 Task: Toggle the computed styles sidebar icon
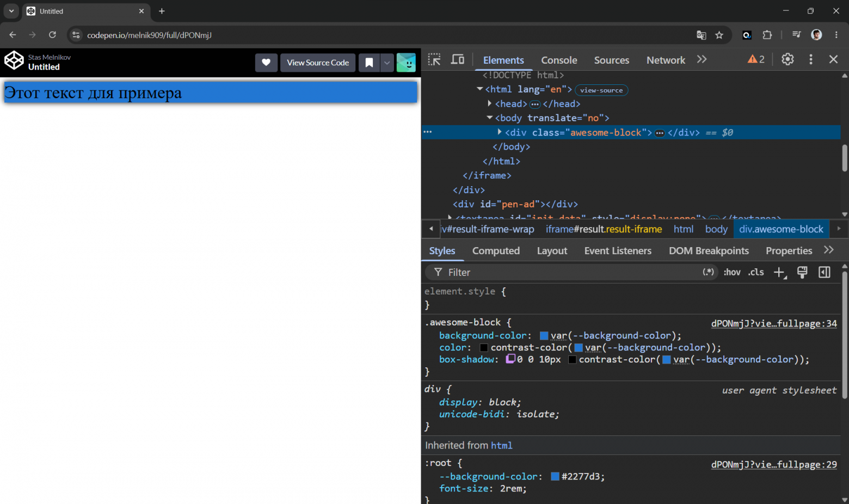tap(825, 272)
